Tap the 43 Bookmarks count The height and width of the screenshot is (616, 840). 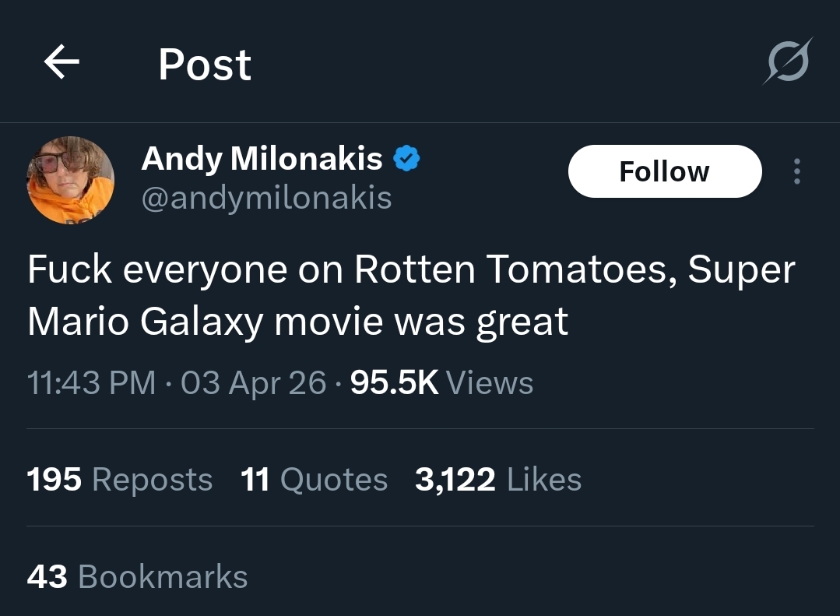click(x=137, y=577)
